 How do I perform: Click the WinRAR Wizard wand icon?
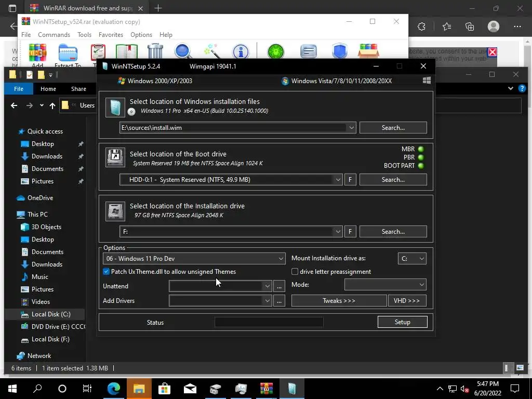click(212, 51)
